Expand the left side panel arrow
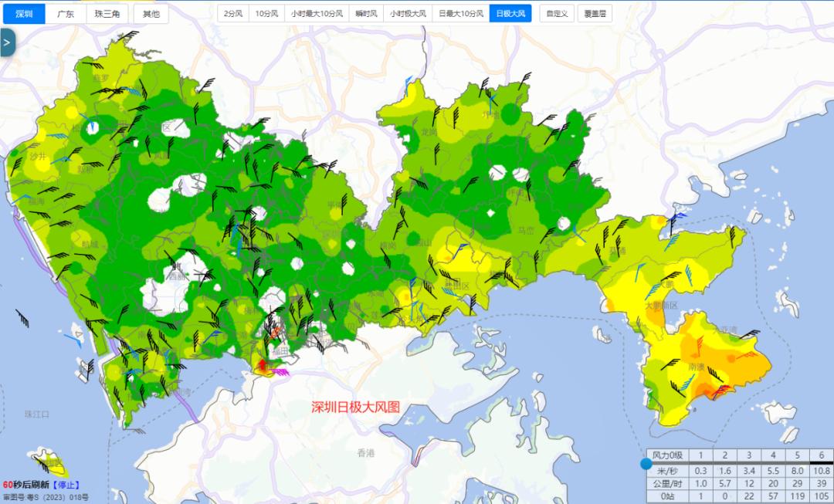This screenshot has height=504, width=834. [x=7, y=42]
